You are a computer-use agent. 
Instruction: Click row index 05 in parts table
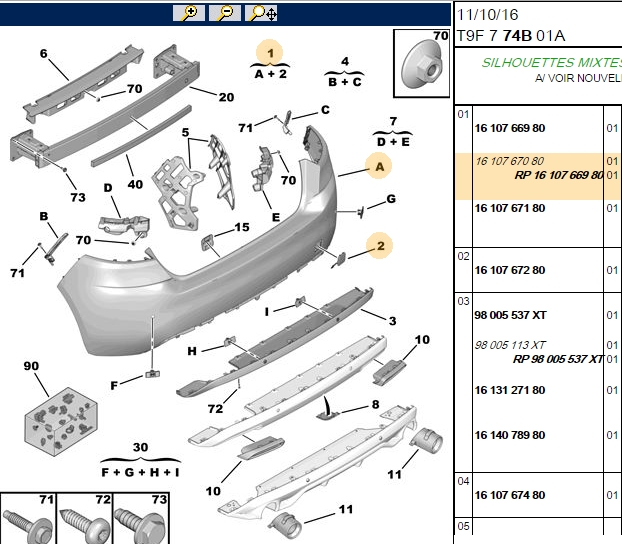pyautogui.click(x=463, y=527)
